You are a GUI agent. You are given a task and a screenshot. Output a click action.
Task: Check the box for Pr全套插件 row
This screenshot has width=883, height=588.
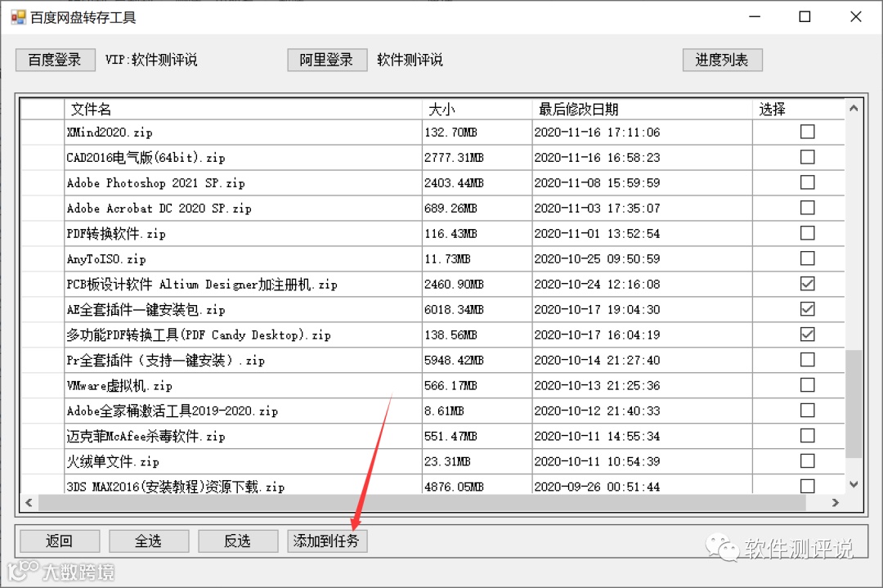[x=807, y=360]
